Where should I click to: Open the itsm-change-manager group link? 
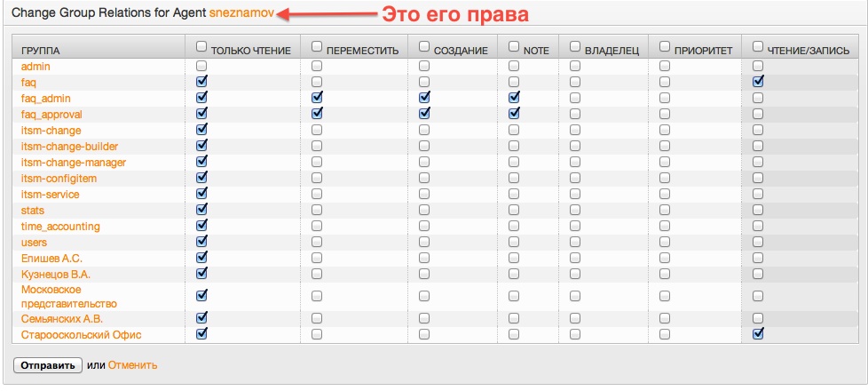pyautogui.click(x=73, y=163)
